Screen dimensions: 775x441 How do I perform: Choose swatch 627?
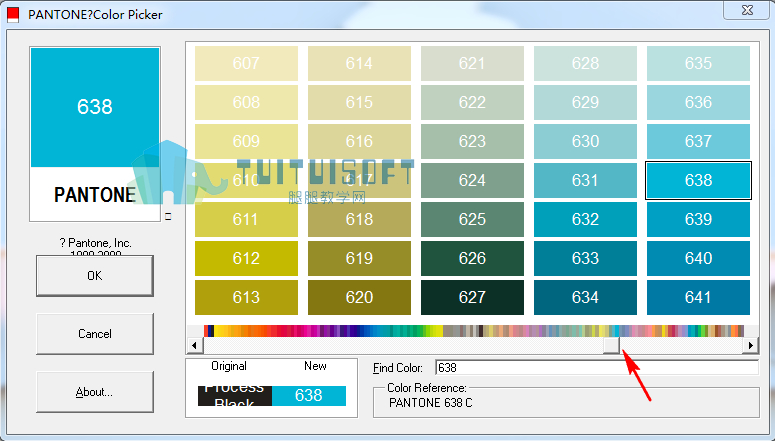(473, 297)
